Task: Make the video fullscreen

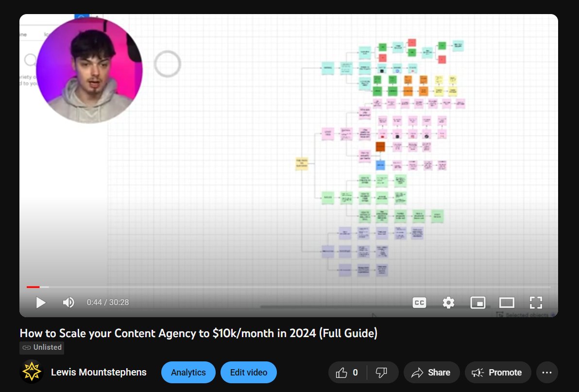Action: pyautogui.click(x=536, y=302)
